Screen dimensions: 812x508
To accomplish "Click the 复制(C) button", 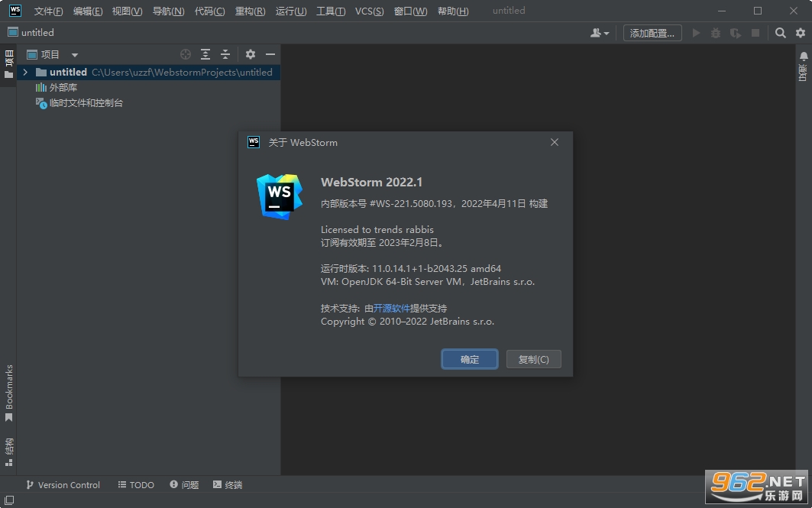I will (x=533, y=359).
